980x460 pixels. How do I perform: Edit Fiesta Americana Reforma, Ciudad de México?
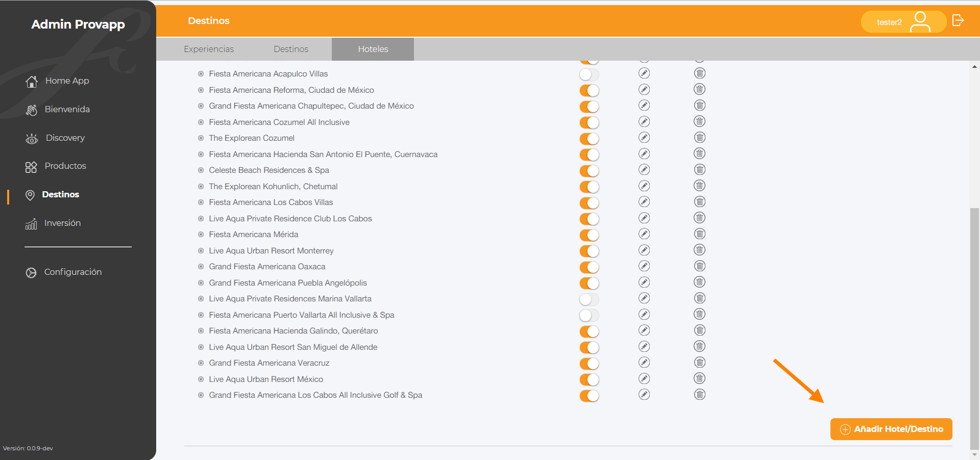coord(644,90)
